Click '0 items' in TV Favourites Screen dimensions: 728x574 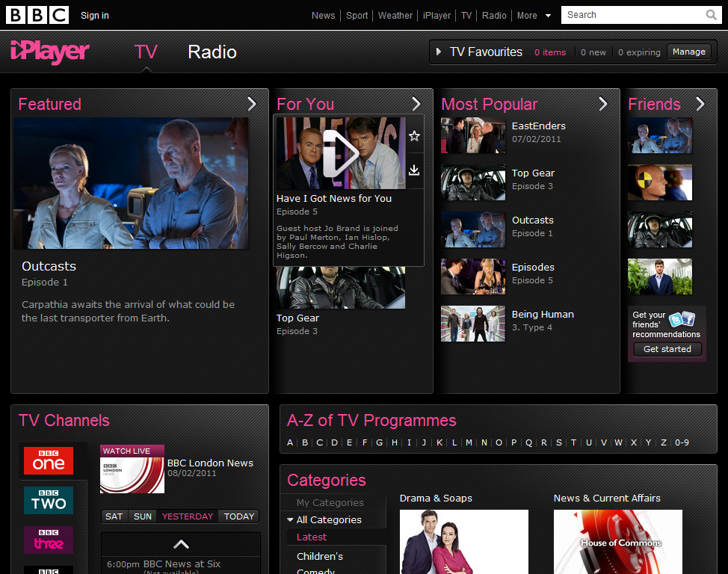pos(550,52)
